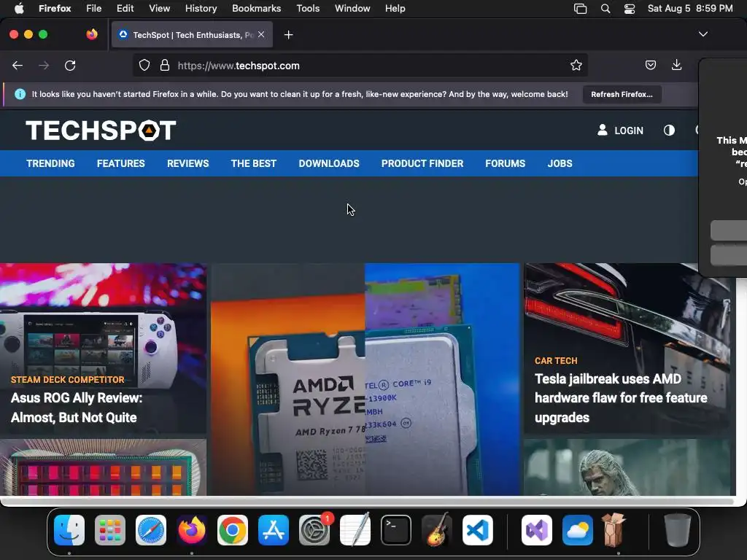Bookmark this page with the star icon
The image size is (747, 560).
(576, 66)
